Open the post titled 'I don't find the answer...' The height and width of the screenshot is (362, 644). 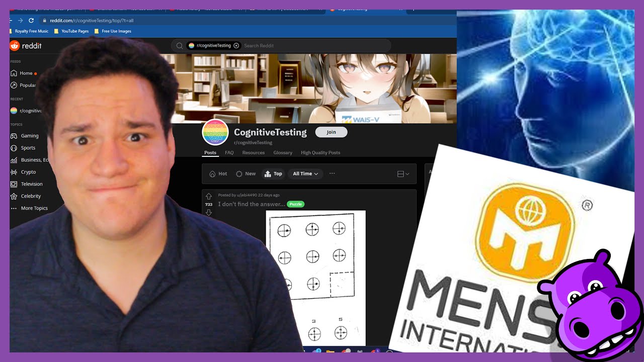(252, 204)
